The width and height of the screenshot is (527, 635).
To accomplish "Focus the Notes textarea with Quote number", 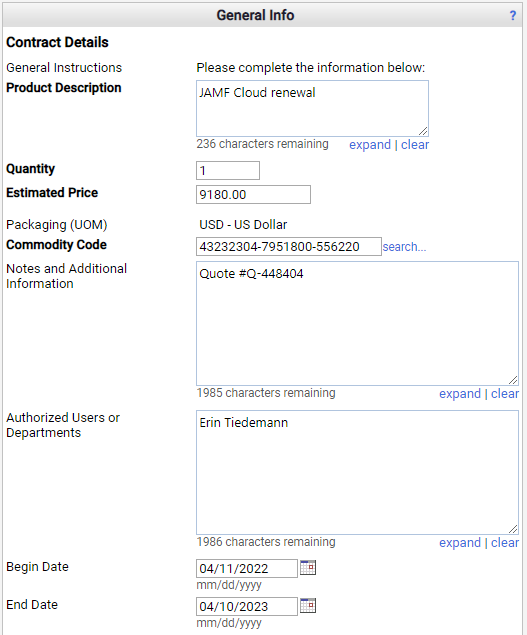I will (x=357, y=323).
